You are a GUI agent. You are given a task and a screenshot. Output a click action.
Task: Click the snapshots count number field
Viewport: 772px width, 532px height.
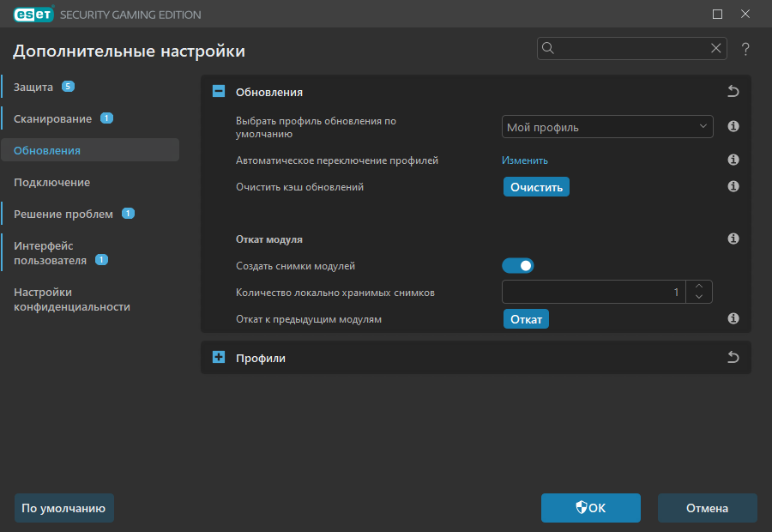(594, 292)
